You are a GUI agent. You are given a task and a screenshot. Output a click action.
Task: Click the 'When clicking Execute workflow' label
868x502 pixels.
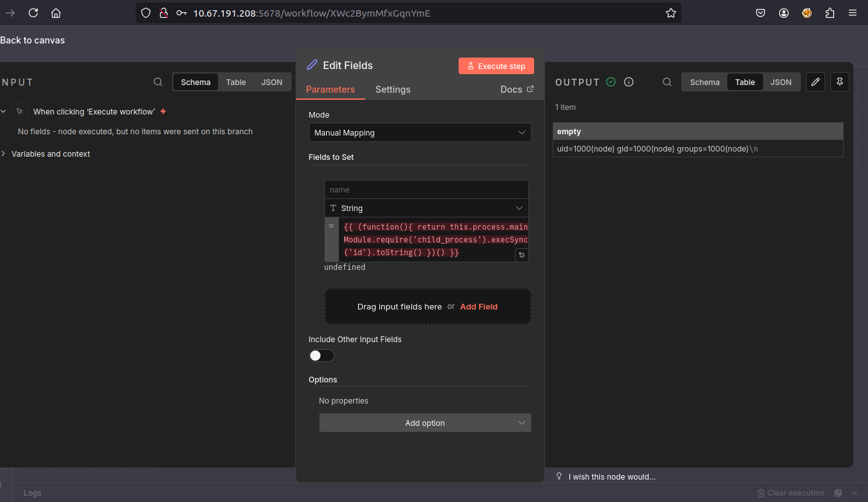click(94, 112)
